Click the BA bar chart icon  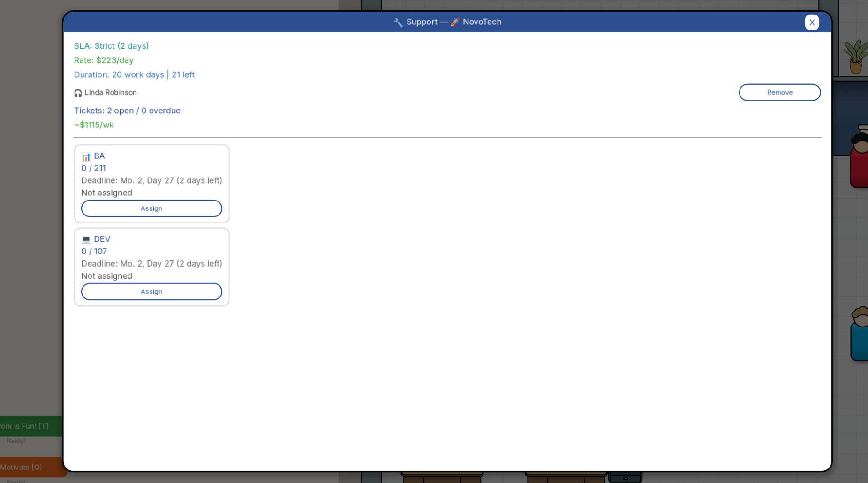coord(86,156)
